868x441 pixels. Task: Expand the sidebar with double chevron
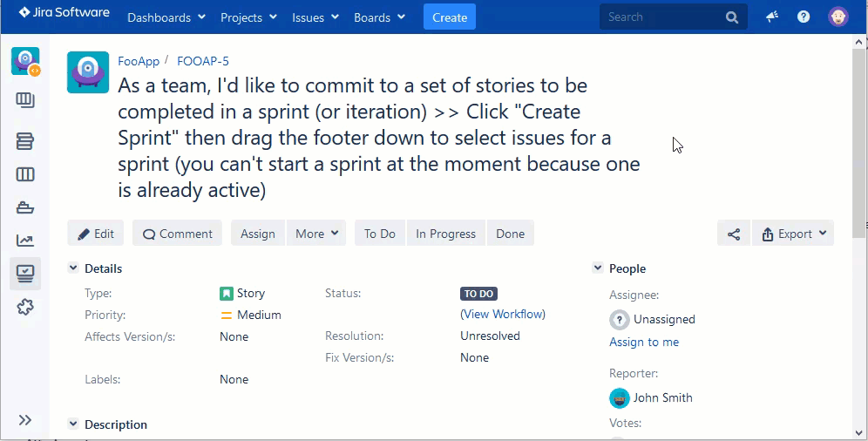pyautogui.click(x=25, y=420)
